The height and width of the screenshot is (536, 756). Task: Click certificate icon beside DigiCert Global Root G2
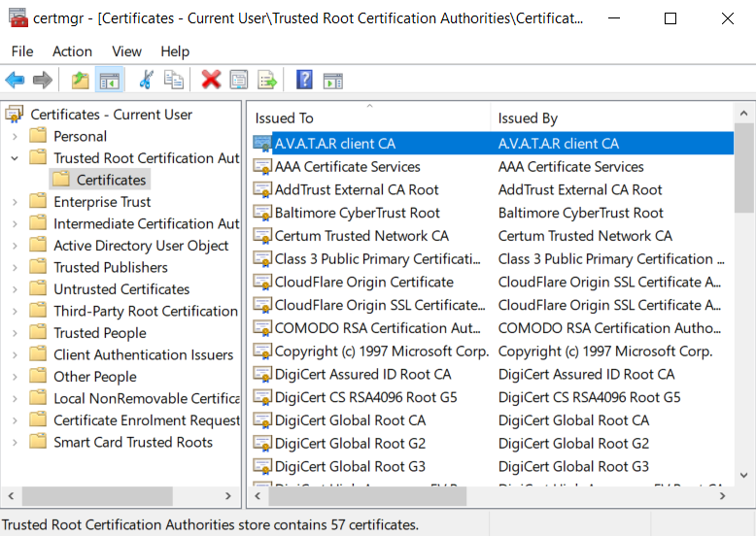pos(262,444)
